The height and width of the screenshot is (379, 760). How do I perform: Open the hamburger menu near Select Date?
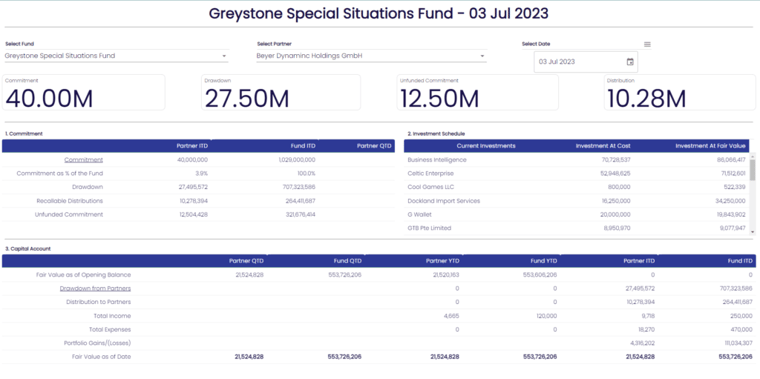(x=647, y=44)
